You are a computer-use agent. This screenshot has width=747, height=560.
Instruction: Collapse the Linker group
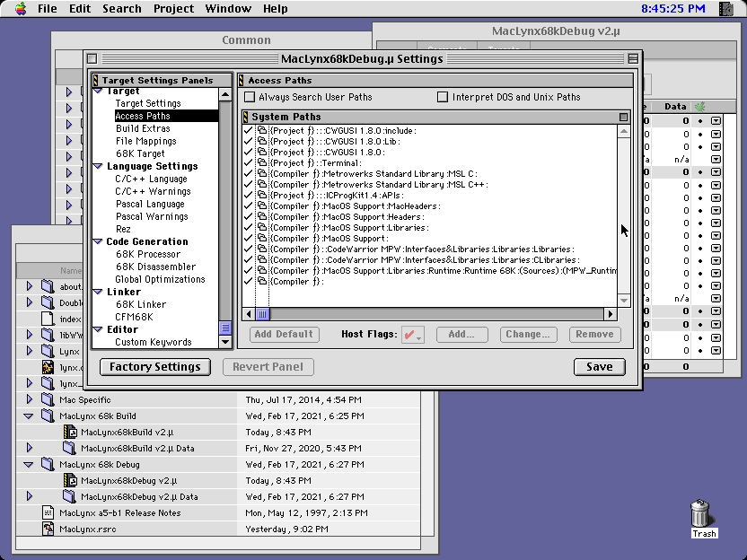click(98, 292)
